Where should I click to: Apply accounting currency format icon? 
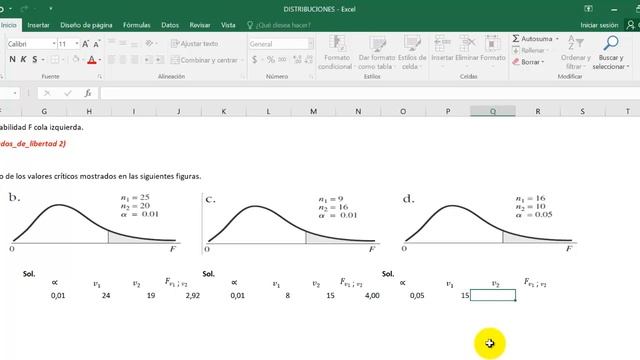click(x=255, y=60)
